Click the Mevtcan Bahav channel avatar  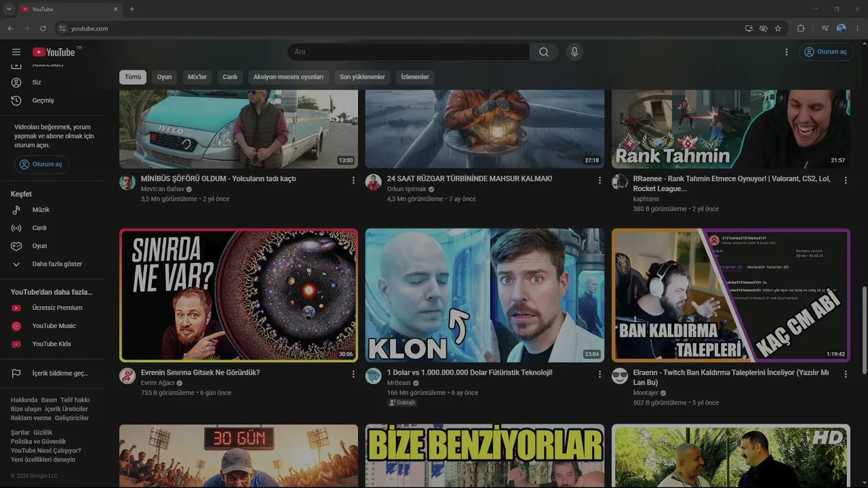pyautogui.click(x=127, y=182)
